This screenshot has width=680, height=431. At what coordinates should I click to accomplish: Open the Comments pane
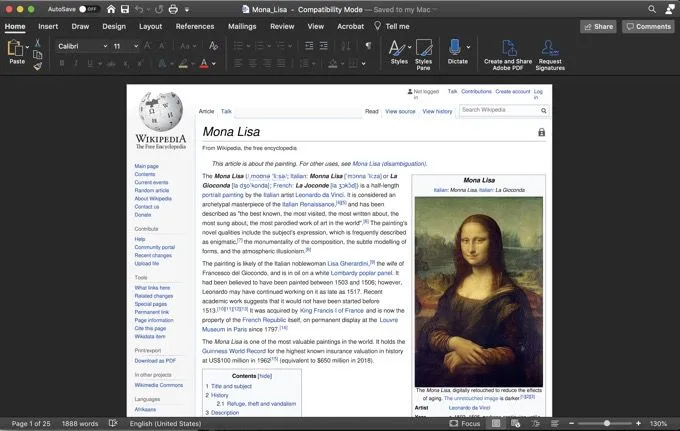tap(648, 27)
